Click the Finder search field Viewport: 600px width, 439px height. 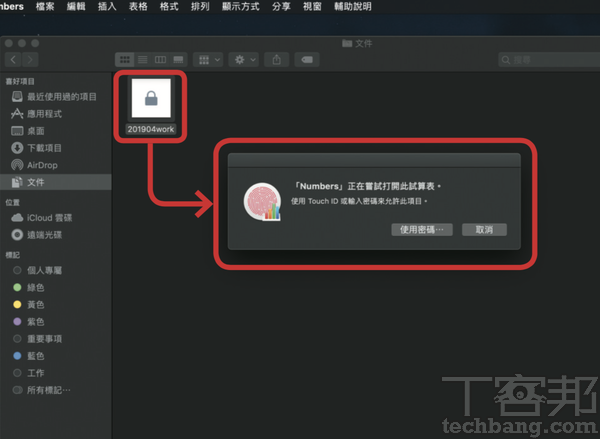[549, 60]
